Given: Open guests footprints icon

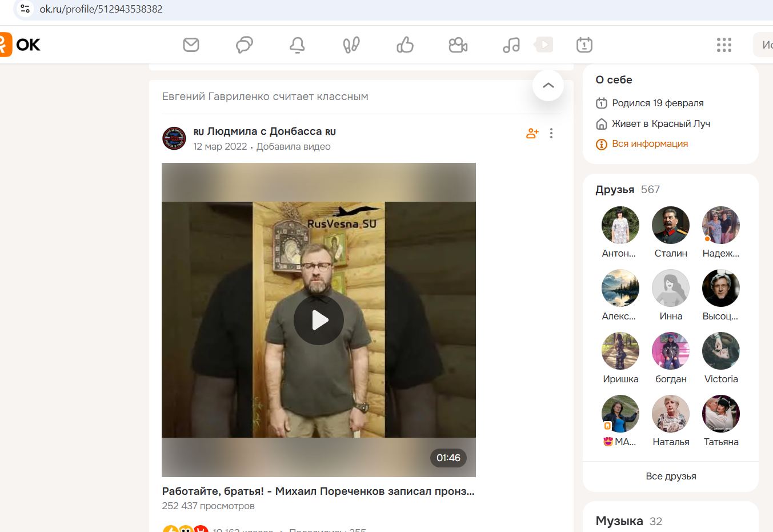Looking at the screenshot, I should pos(351,45).
